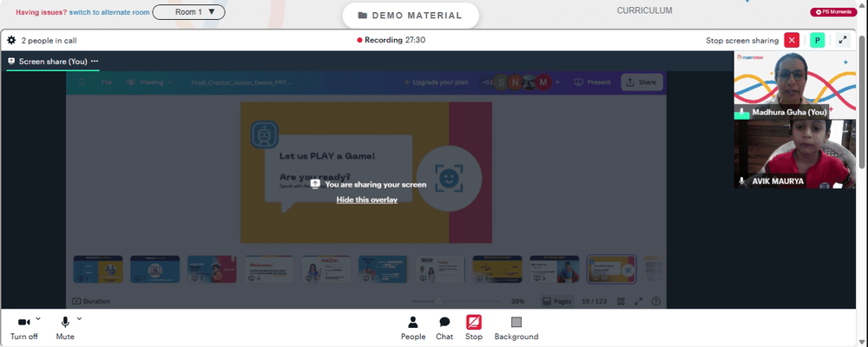This screenshot has width=868, height=347.
Task: Open the People panel
Action: tap(413, 328)
